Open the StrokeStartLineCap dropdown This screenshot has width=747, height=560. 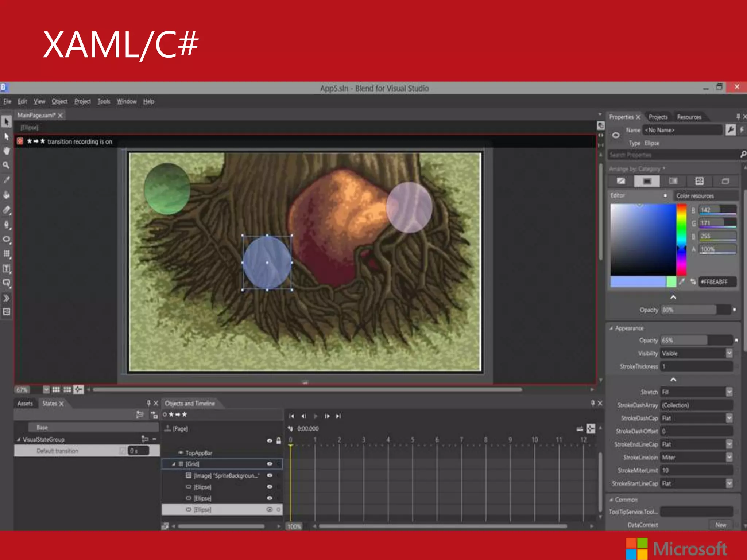(x=729, y=483)
